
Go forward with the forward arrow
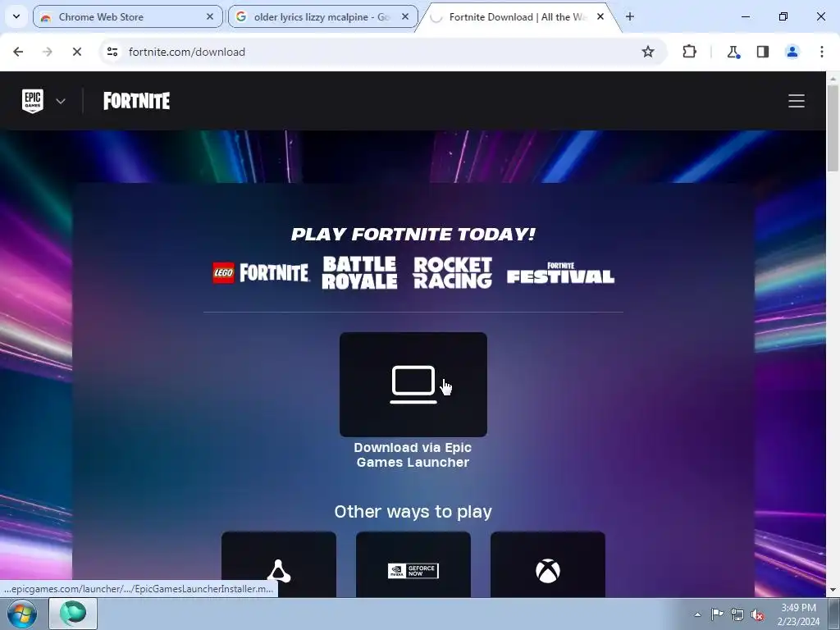47,52
